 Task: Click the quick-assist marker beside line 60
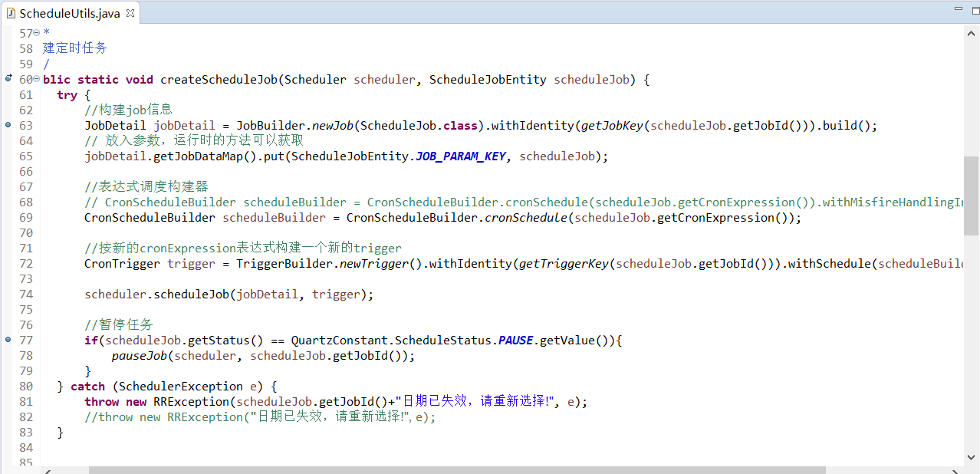[6, 79]
